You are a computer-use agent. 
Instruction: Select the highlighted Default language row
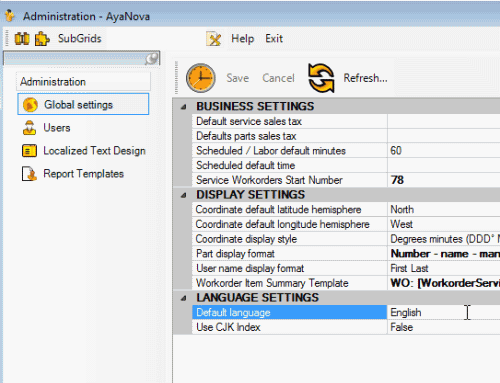(289, 312)
